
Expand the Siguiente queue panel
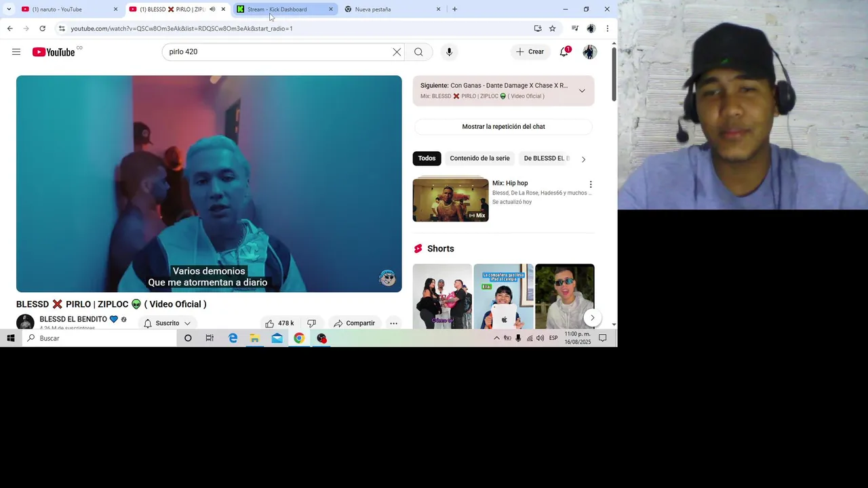coord(582,91)
